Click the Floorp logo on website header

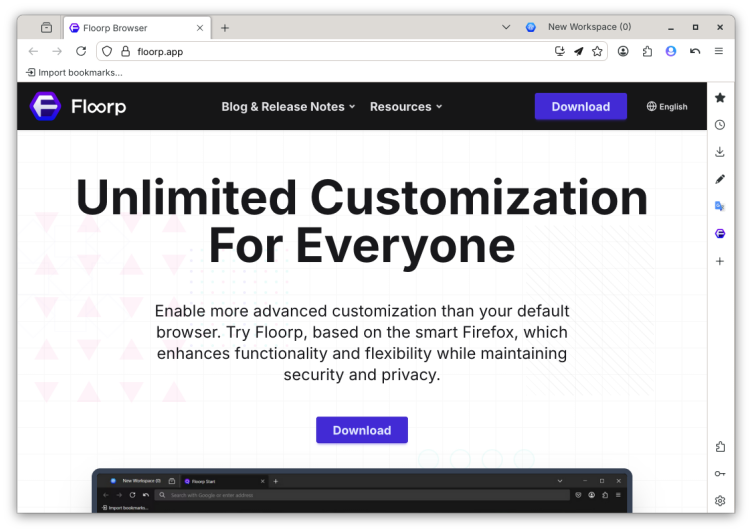point(78,106)
